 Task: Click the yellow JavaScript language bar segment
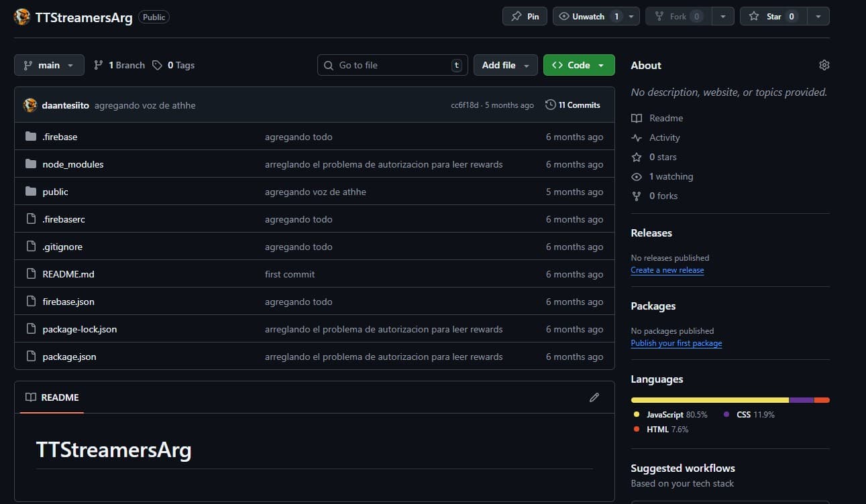pos(709,400)
